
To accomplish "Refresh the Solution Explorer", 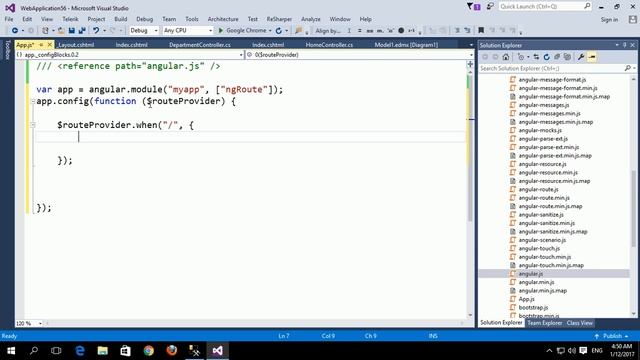I will tap(547, 57).
